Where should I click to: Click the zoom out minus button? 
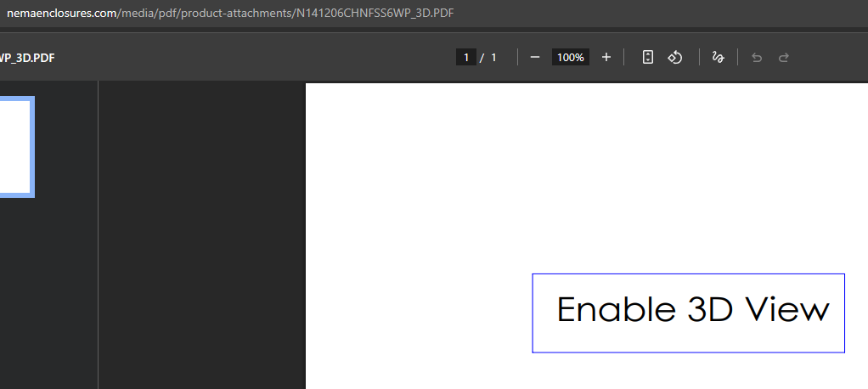[535, 57]
